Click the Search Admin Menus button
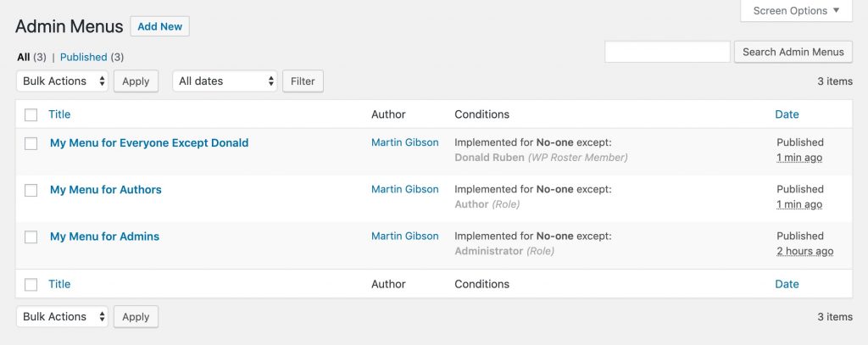This screenshot has height=345, width=868. point(793,52)
